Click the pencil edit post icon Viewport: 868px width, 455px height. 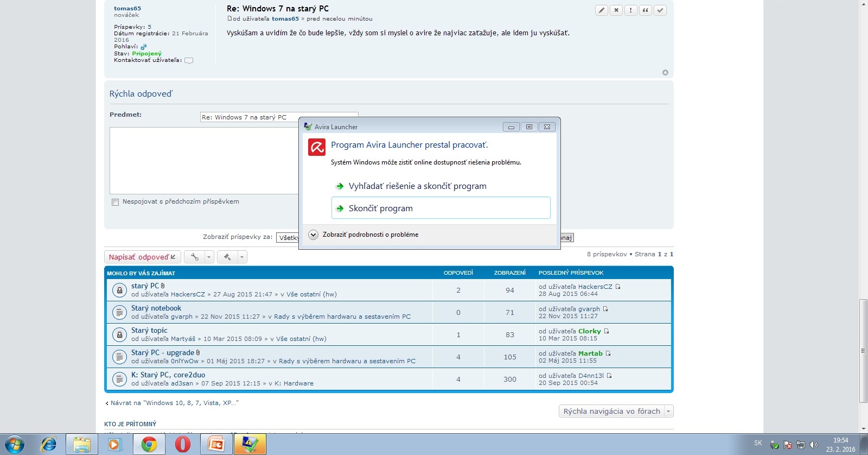pyautogui.click(x=602, y=10)
